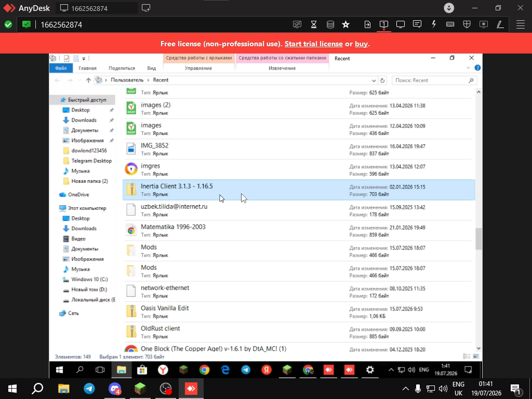Click the AnyDesk permissions shield icon
Image resolution: width=532 pixels, height=399 pixels.
pyautogui.click(x=467, y=24)
